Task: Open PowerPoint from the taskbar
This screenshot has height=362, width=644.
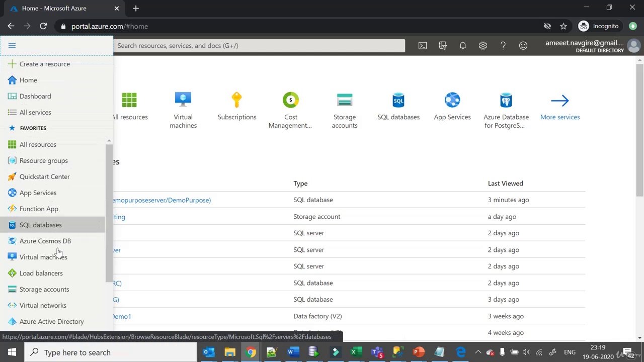Action: tap(419, 352)
